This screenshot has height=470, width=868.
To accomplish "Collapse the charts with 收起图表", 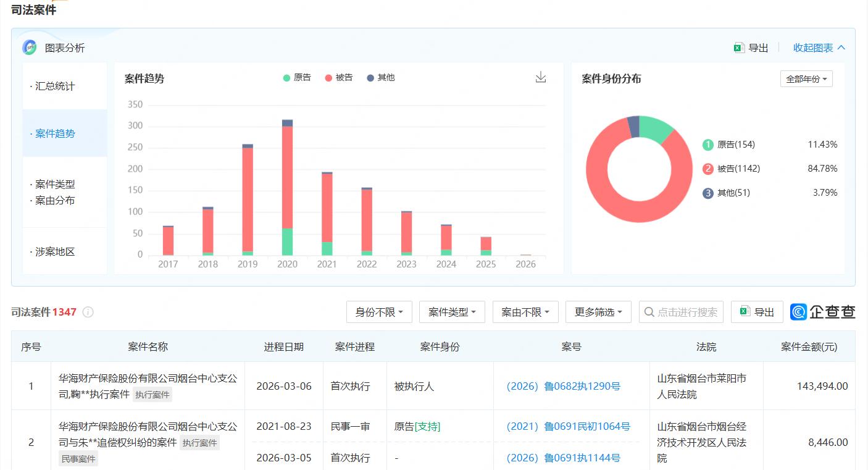I will [x=819, y=48].
